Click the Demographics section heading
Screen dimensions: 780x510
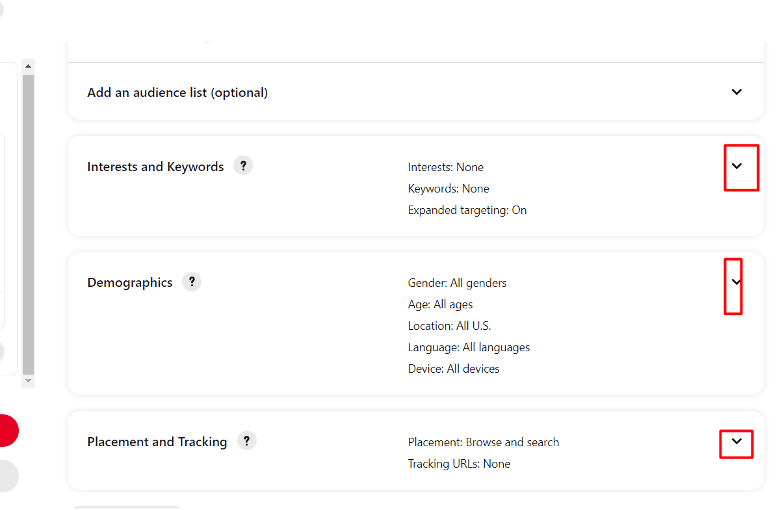click(130, 283)
